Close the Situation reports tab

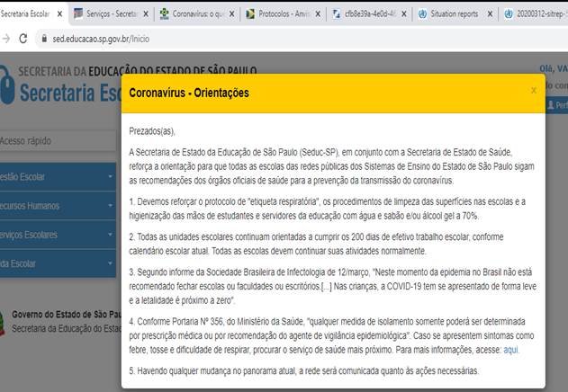(x=490, y=13)
